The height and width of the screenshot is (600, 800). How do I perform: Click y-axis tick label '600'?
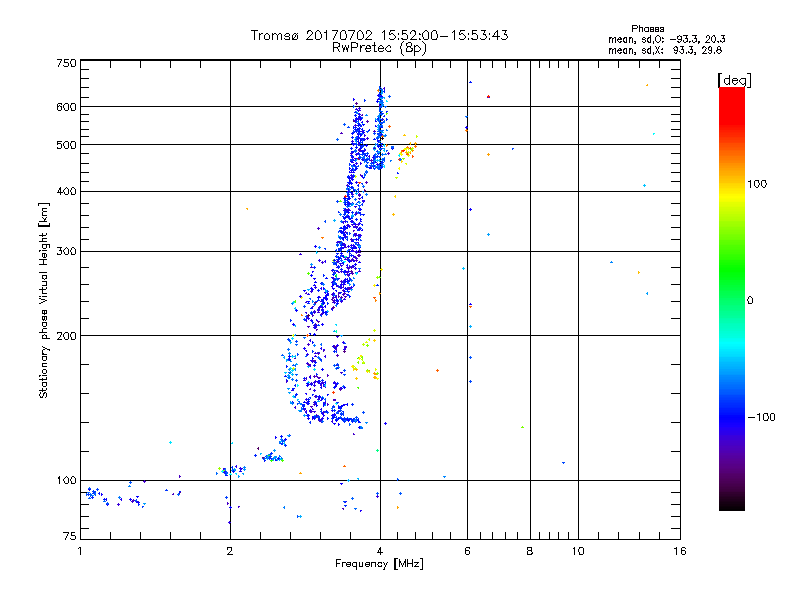tap(66, 107)
